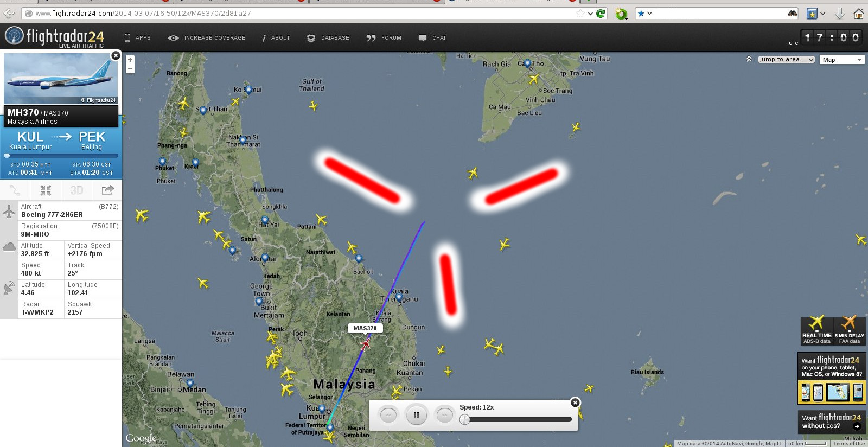868x447 pixels.
Task: Click the flight progress bar between KUL and PEK
Action: pyautogui.click(x=61, y=156)
